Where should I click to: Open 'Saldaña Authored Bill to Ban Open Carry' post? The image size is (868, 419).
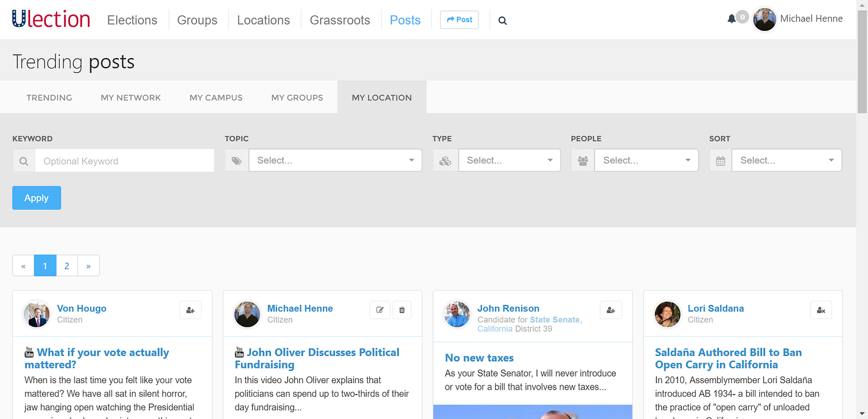[728, 359]
